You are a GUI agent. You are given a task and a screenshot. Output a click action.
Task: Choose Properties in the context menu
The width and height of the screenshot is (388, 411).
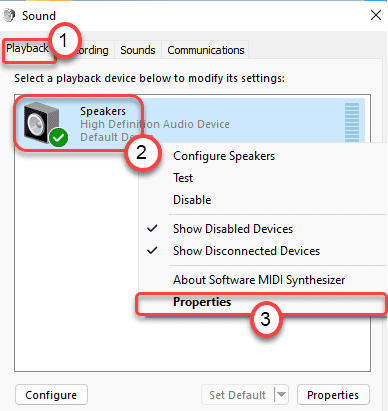(x=202, y=302)
